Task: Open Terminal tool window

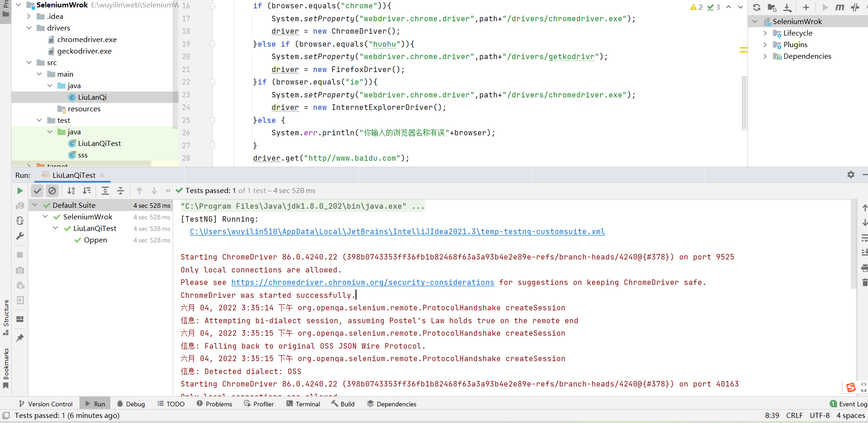Action: point(303,404)
